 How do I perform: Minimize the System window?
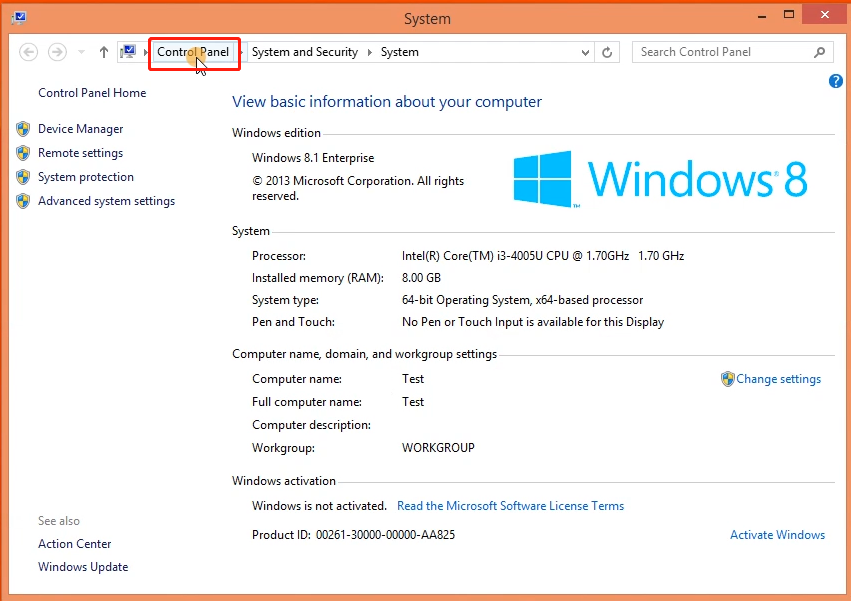tap(762, 16)
